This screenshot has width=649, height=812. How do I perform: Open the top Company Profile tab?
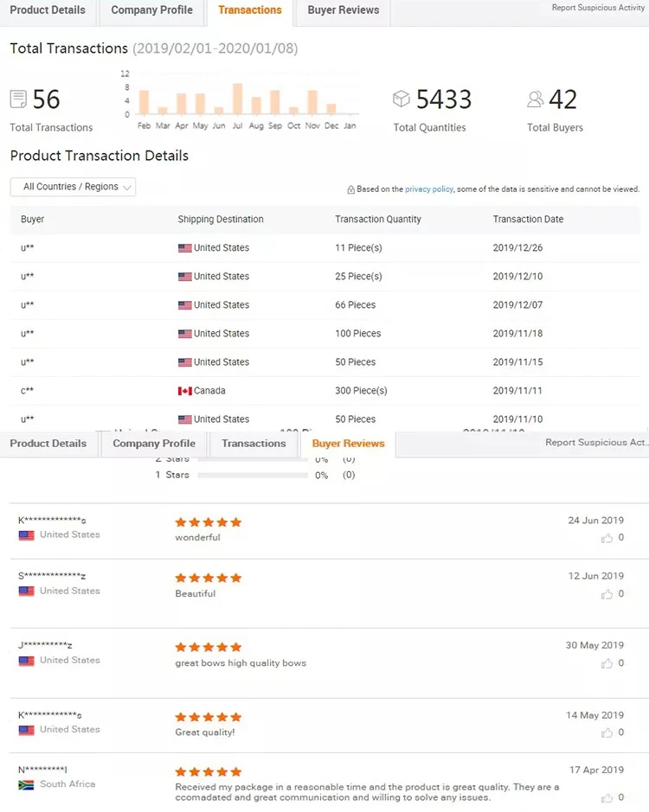click(152, 10)
